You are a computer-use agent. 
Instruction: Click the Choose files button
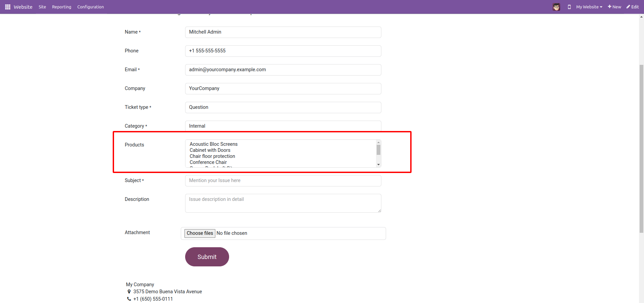[x=200, y=233]
